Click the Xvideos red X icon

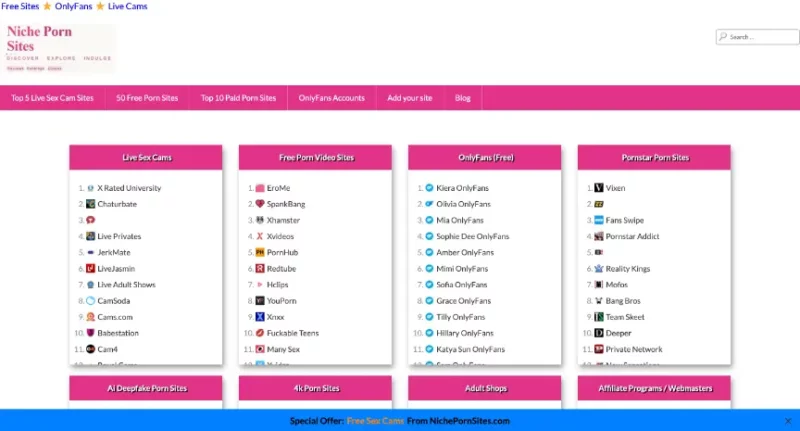coord(260,236)
